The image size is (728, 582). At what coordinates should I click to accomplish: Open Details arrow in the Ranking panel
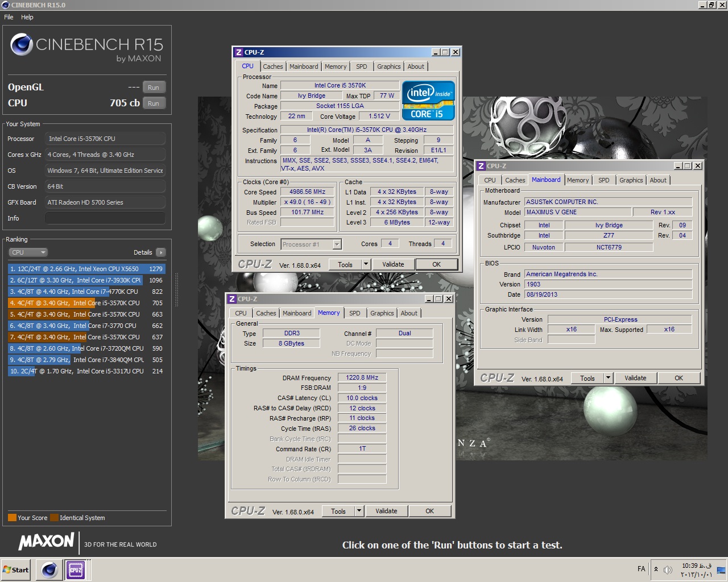(161, 252)
